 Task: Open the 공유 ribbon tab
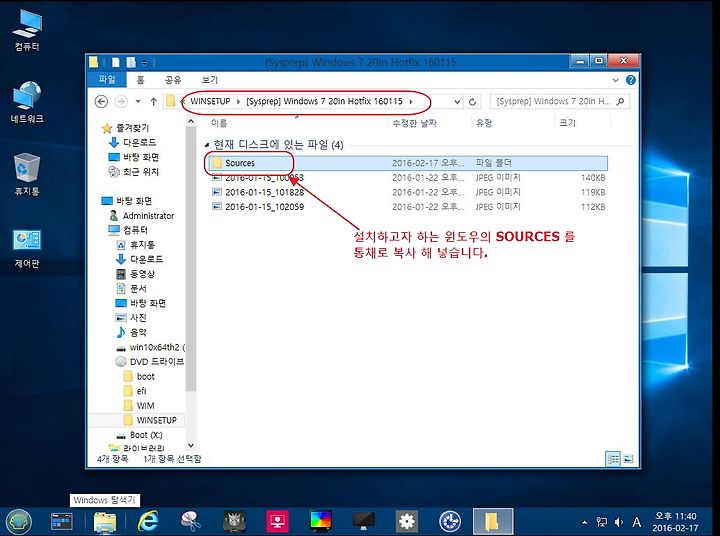click(x=173, y=80)
